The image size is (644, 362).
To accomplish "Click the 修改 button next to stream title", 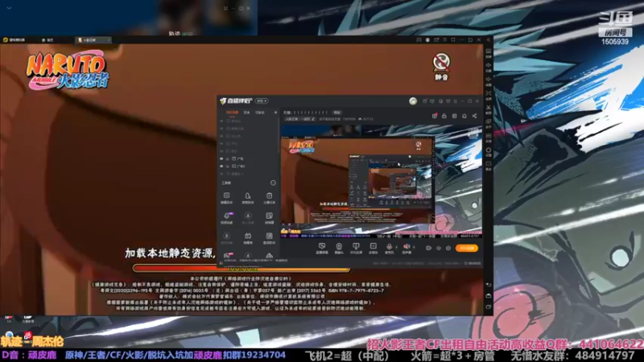I will 336,113.
